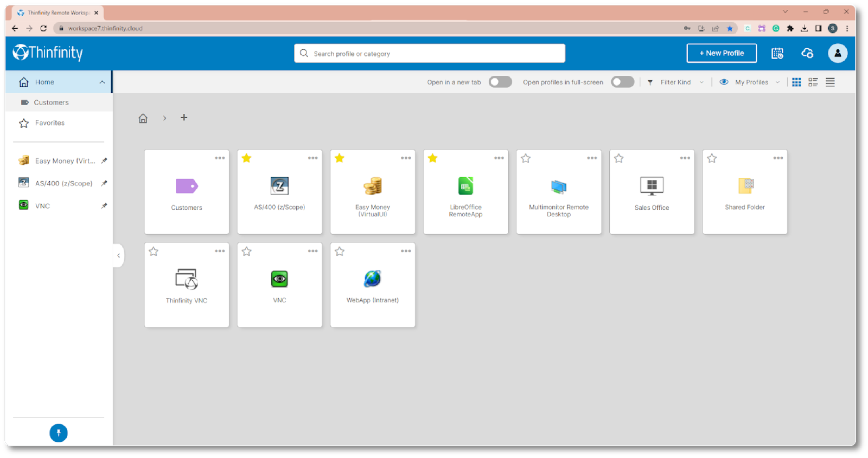Click the + New Profile button
Viewport: 868px width, 458px height.
click(721, 53)
